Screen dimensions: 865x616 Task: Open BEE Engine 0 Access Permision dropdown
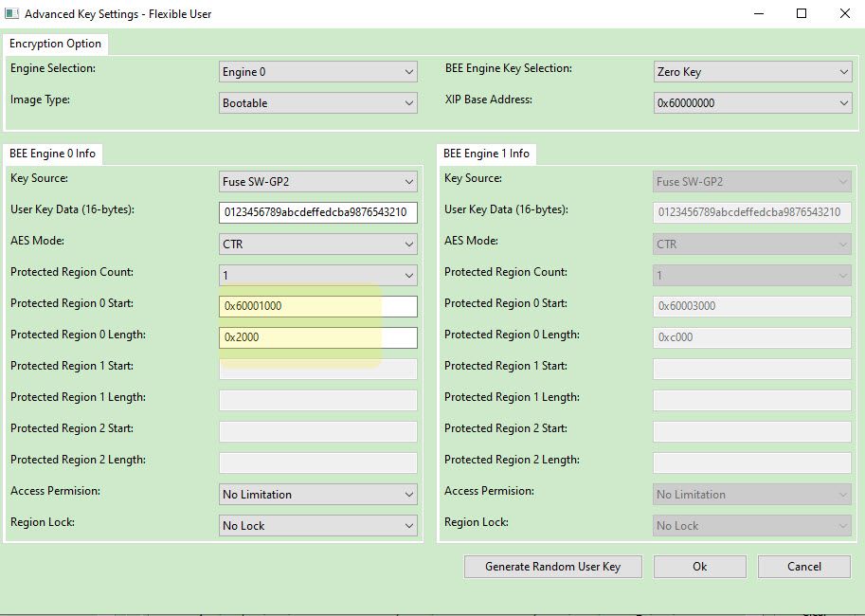(x=317, y=495)
